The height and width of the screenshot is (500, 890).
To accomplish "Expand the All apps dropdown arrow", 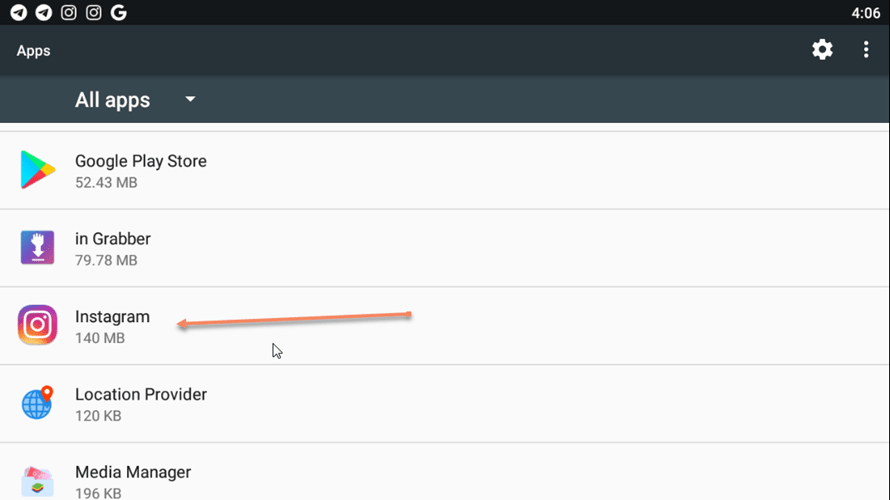I will 190,99.
